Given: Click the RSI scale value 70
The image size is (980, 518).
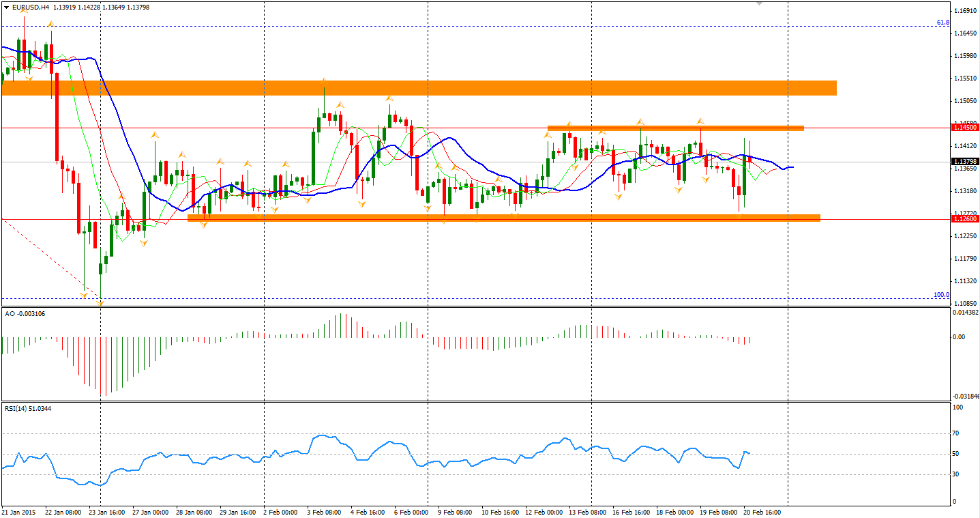Looking at the screenshot, I should 956,433.
